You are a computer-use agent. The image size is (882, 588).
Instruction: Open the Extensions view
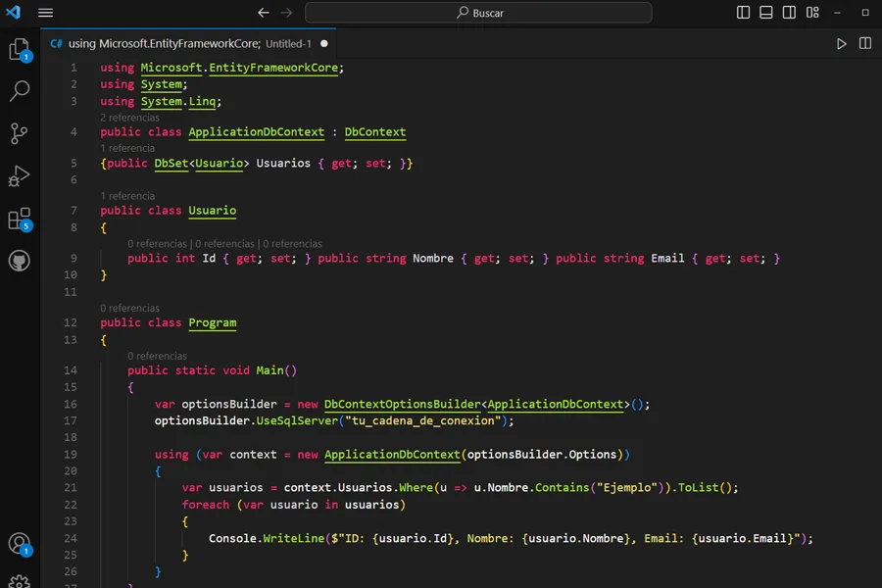(20, 219)
